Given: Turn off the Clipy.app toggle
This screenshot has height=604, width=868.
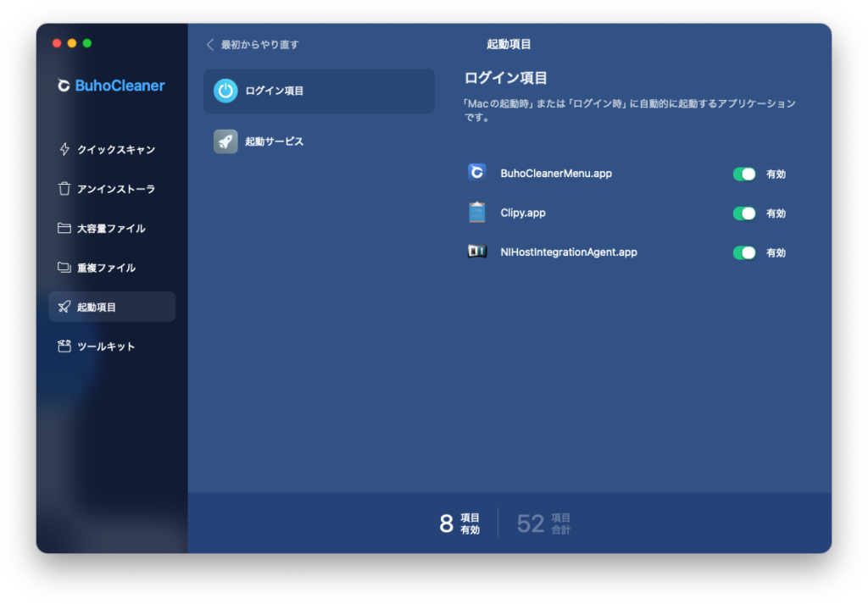Looking at the screenshot, I should [744, 213].
